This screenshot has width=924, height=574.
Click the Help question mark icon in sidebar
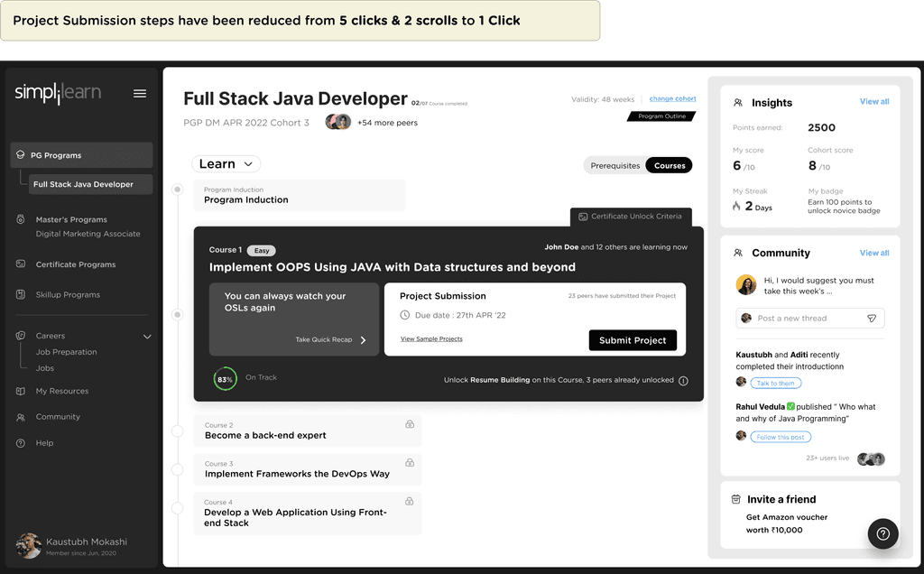coord(21,442)
